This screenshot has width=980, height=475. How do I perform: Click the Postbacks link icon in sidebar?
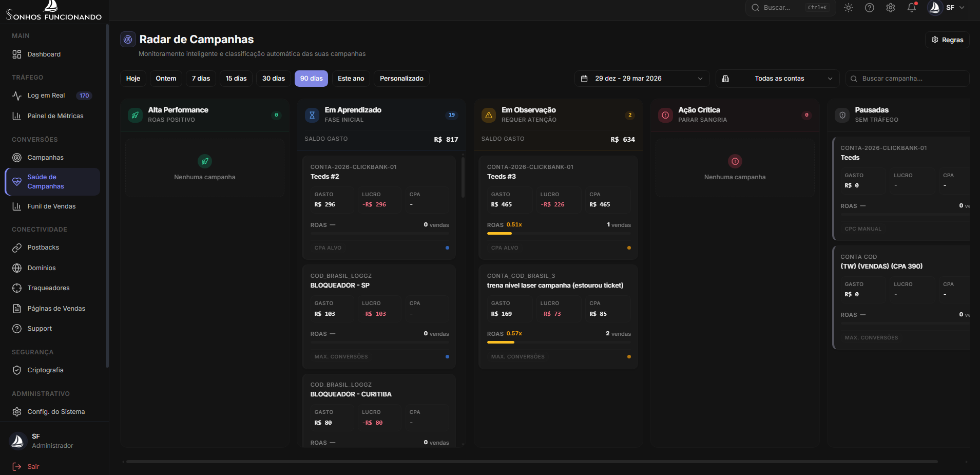tap(17, 248)
